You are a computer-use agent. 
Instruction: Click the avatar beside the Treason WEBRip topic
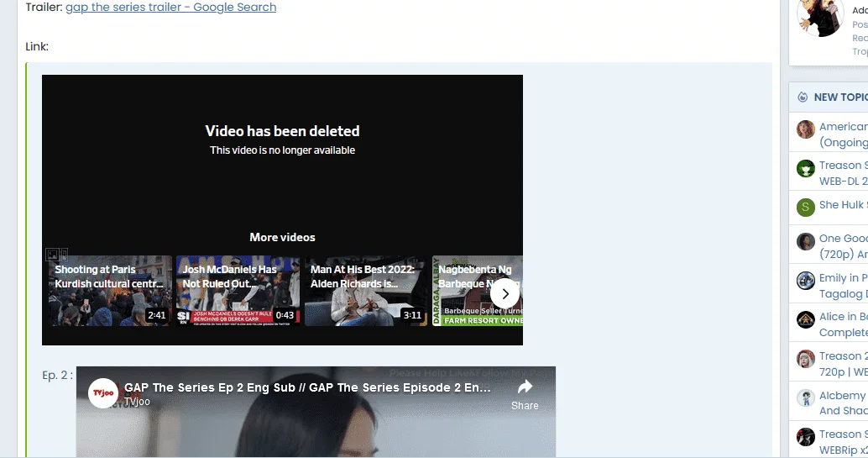[x=805, y=437]
